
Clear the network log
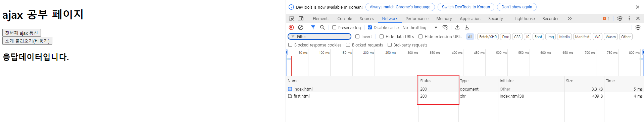click(x=301, y=27)
